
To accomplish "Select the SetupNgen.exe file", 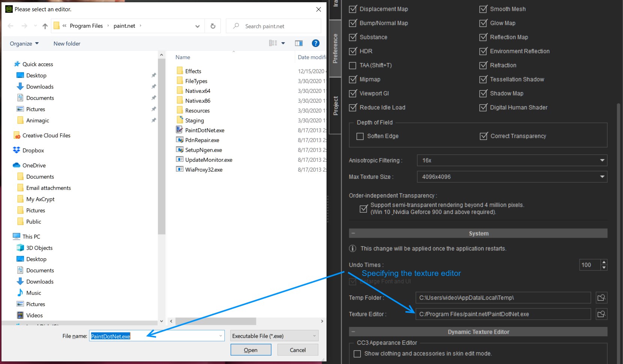I will pyautogui.click(x=203, y=150).
